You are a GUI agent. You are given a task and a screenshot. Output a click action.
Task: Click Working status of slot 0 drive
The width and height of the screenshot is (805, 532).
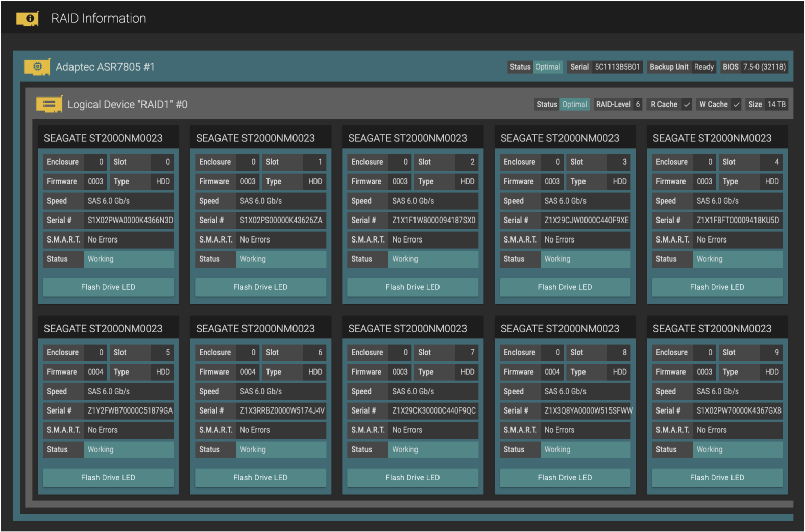(x=129, y=259)
